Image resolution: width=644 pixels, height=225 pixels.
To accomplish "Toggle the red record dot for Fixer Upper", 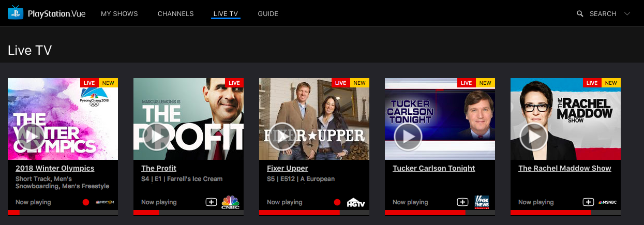I will [337, 202].
